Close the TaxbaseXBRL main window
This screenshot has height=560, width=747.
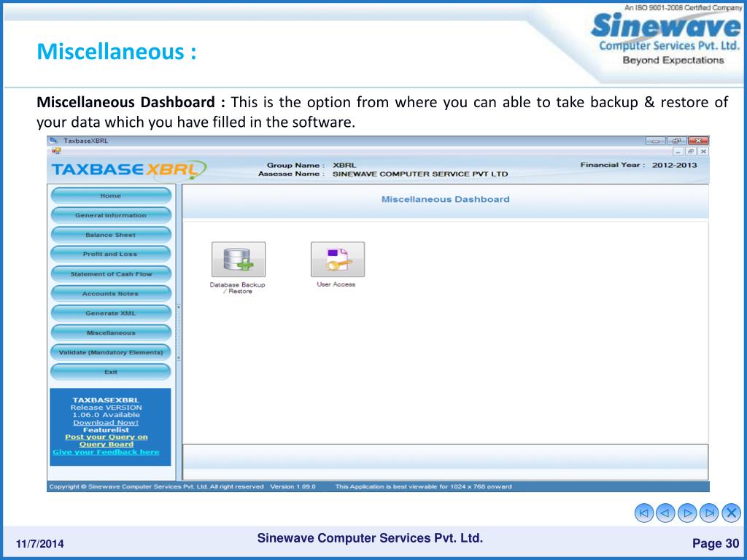[698, 141]
